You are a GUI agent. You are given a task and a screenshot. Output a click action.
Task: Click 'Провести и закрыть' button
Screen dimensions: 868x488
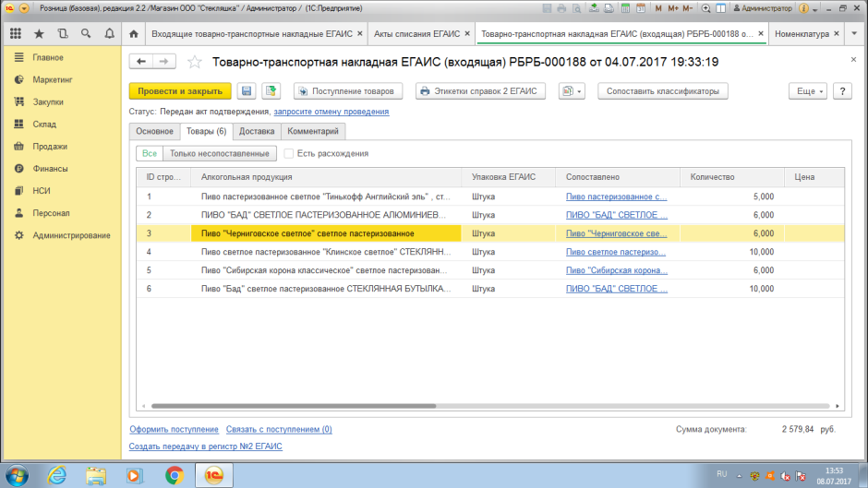tap(180, 91)
